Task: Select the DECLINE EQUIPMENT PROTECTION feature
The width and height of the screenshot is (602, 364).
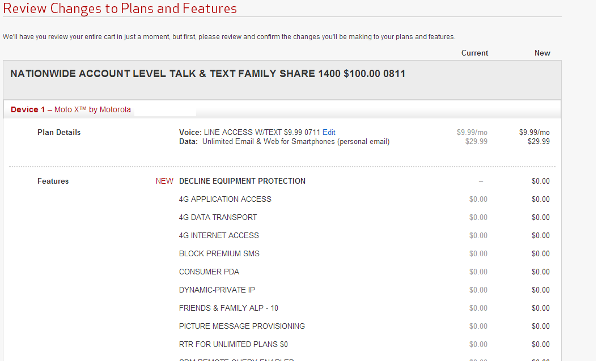Action: pos(242,181)
